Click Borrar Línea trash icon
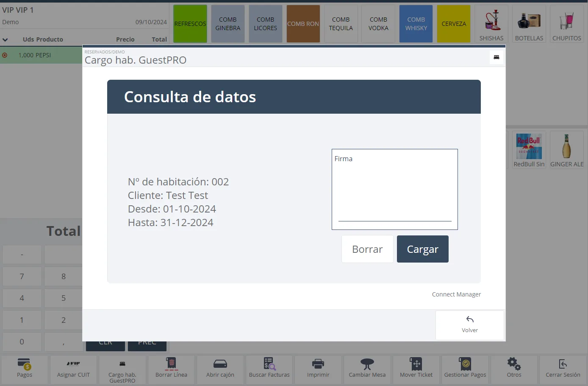 [171, 364]
